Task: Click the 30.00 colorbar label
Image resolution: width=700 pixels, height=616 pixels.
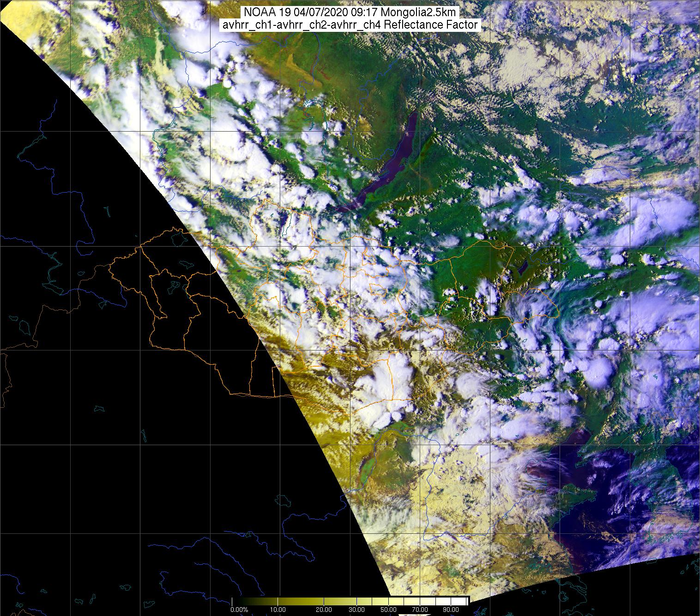Action: point(356,610)
